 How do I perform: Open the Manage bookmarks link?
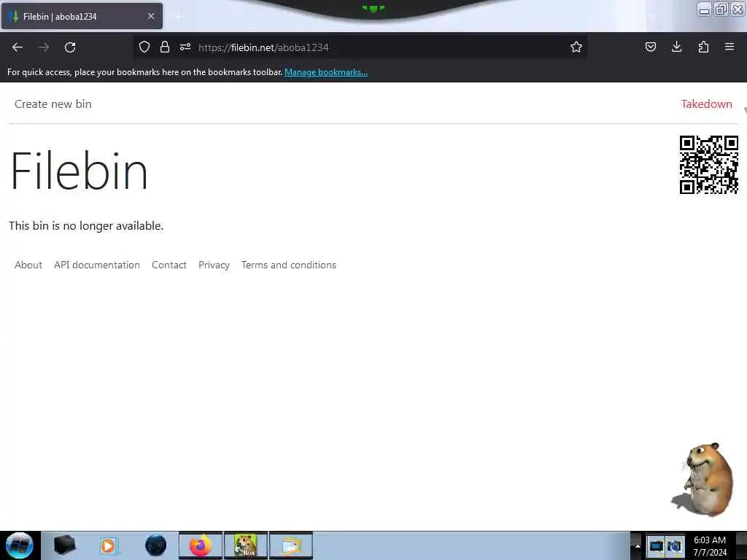pos(326,72)
